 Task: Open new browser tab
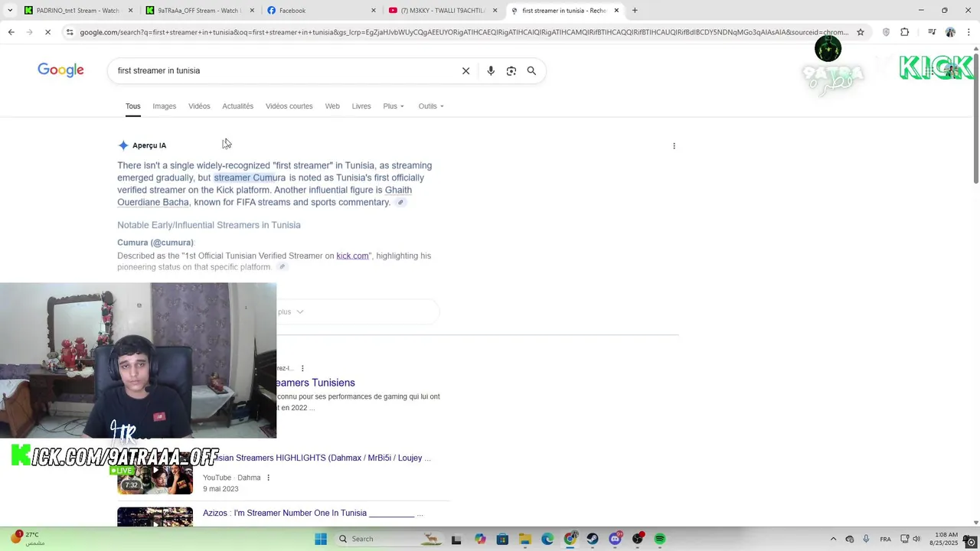635,11
